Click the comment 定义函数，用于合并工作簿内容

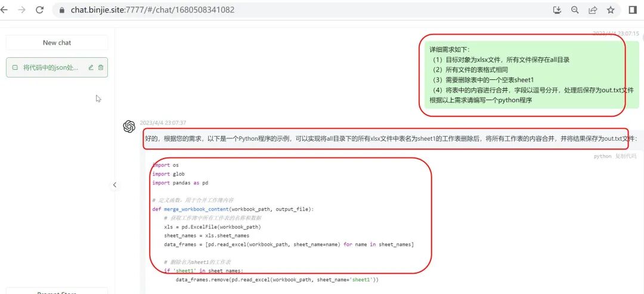pos(193,200)
